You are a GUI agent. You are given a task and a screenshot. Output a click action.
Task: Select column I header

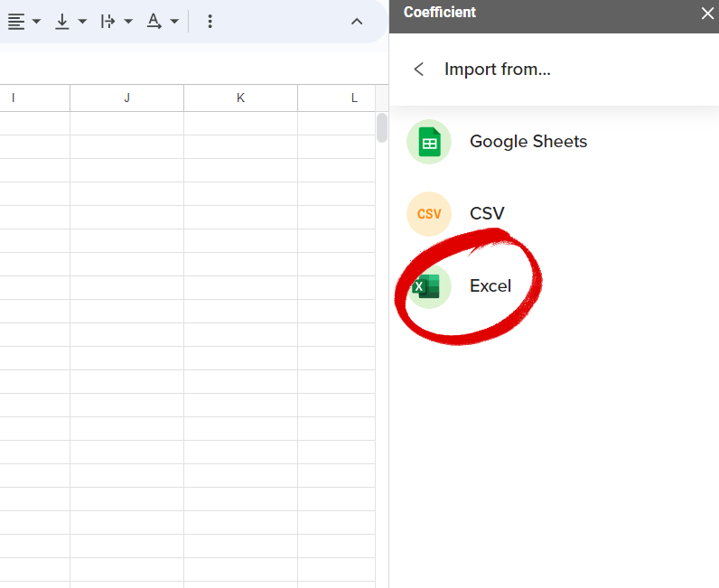click(x=34, y=98)
